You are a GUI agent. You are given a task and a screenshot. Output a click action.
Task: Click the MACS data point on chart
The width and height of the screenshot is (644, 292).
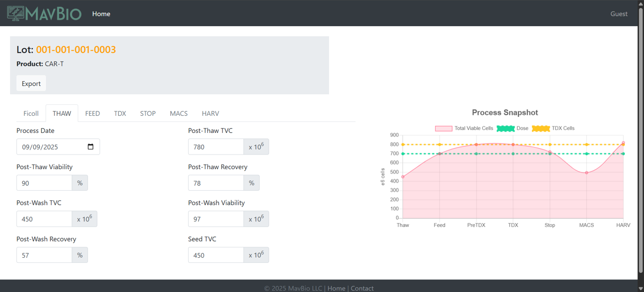click(x=587, y=173)
